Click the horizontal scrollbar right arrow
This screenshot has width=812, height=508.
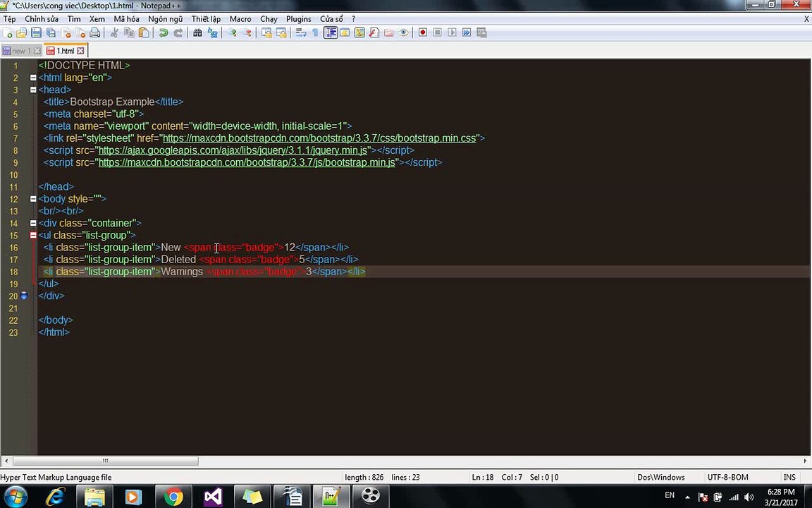pyautogui.click(x=806, y=461)
